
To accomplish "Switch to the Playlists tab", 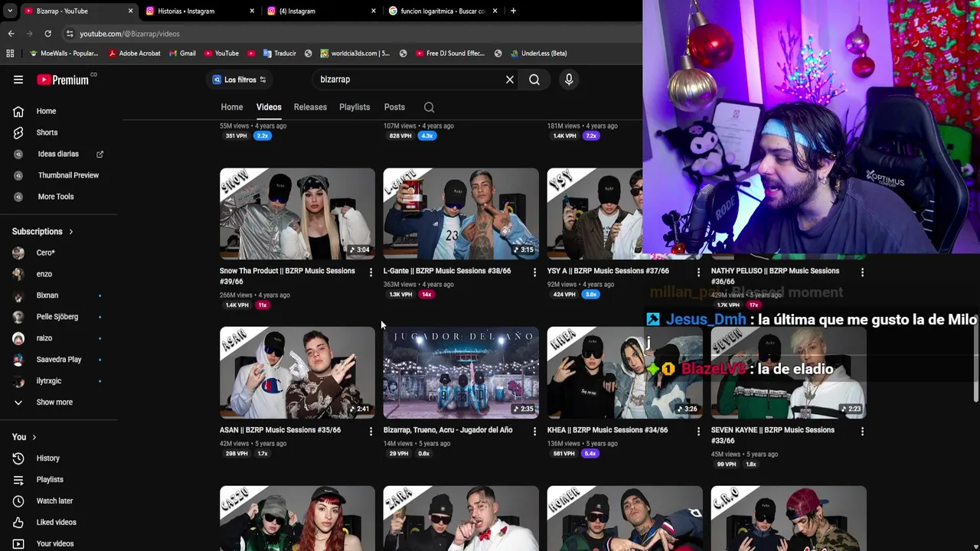I will click(x=354, y=107).
